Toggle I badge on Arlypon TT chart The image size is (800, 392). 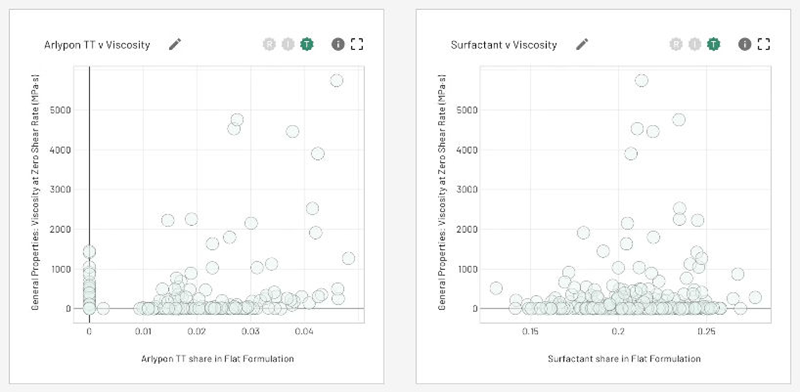[288, 44]
